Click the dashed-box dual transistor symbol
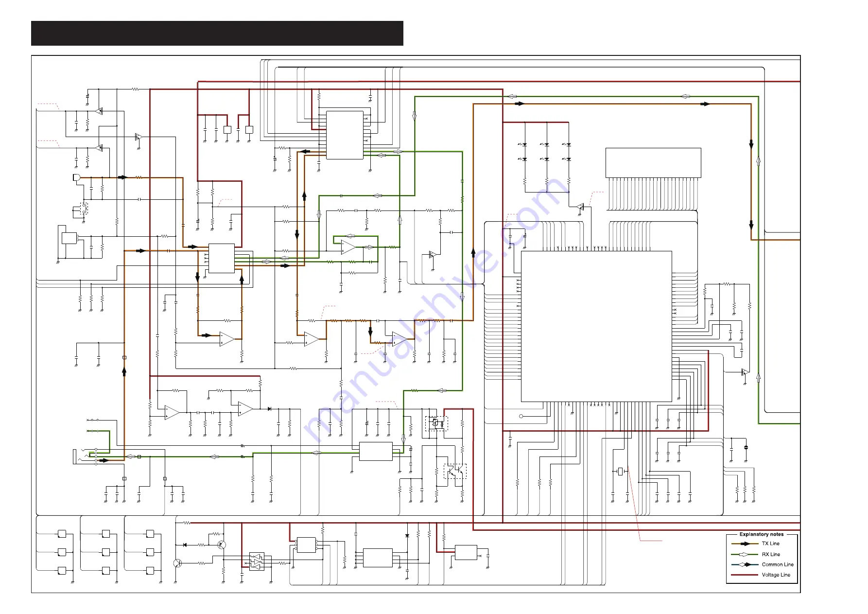 click(455, 471)
